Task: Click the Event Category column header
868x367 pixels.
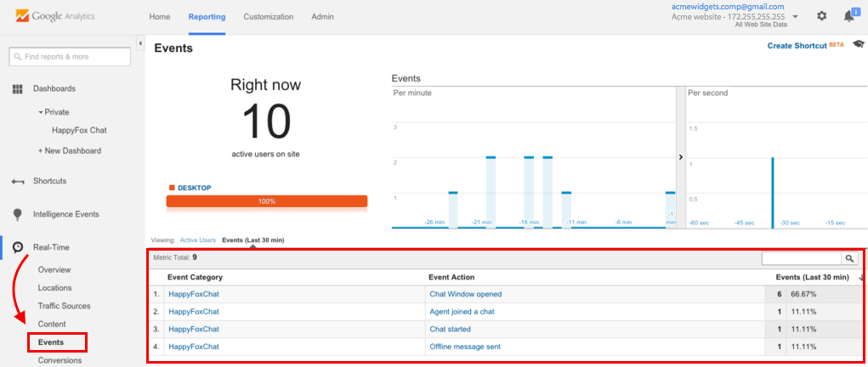Action: tap(195, 277)
